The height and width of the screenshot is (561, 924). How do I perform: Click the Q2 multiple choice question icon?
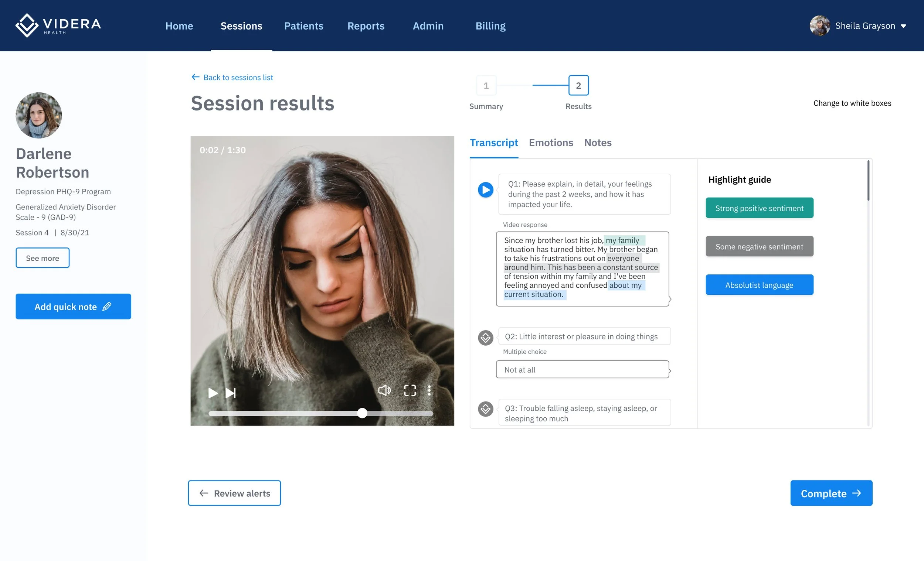(485, 338)
